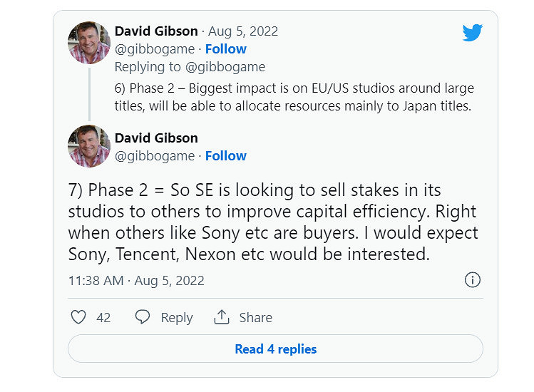Screen dimensions: 534x392
Task: Click the share arrow icon
Action: point(222,317)
